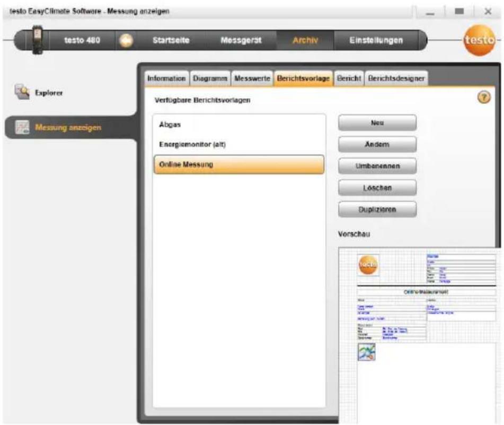The height and width of the screenshot is (425, 504).
Task: Switch to the Messwerte tab
Action: tap(252, 79)
